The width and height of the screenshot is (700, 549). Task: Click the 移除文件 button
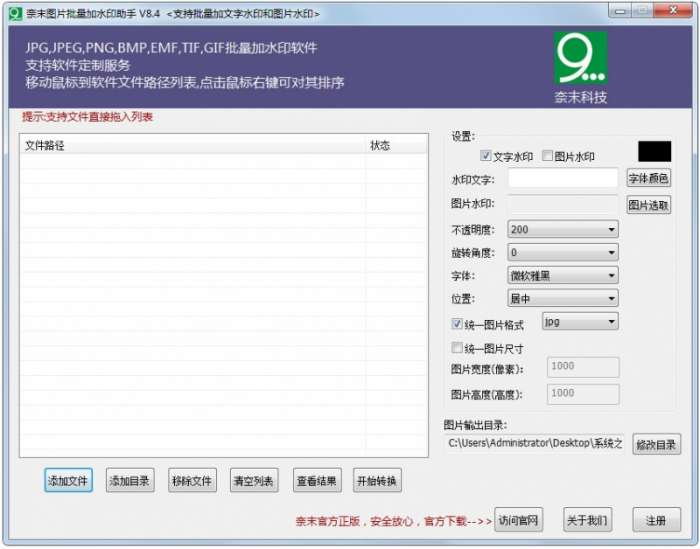click(192, 480)
